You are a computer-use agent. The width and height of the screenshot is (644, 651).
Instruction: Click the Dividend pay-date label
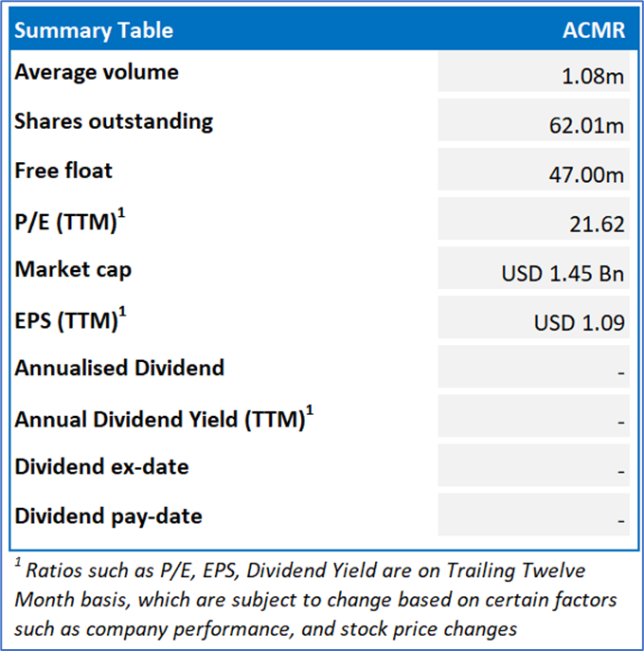pos(108,516)
